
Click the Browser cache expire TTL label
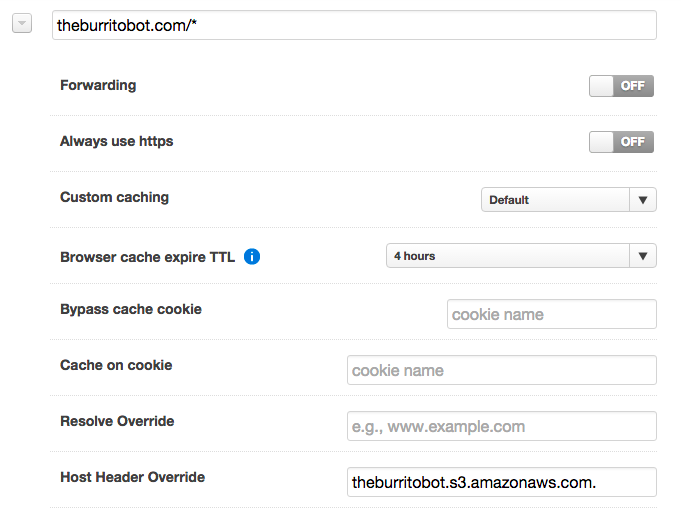[x=147, y=257]
